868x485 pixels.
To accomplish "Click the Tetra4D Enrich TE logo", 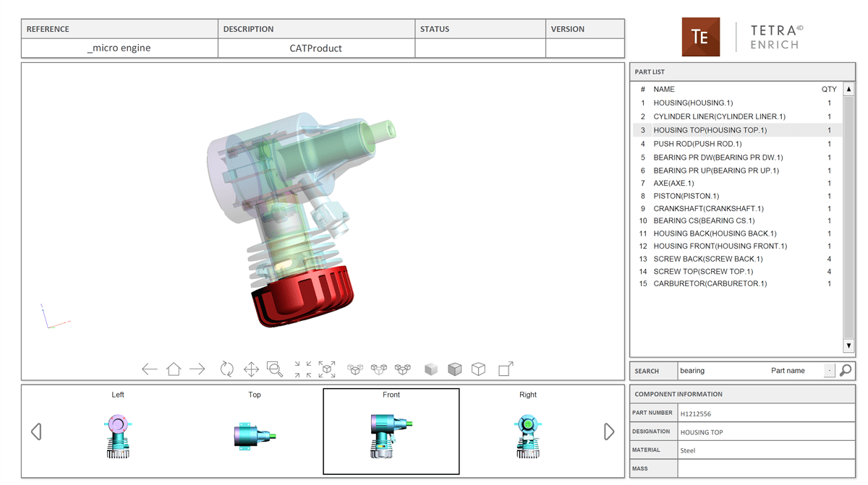I will [701, 37].
